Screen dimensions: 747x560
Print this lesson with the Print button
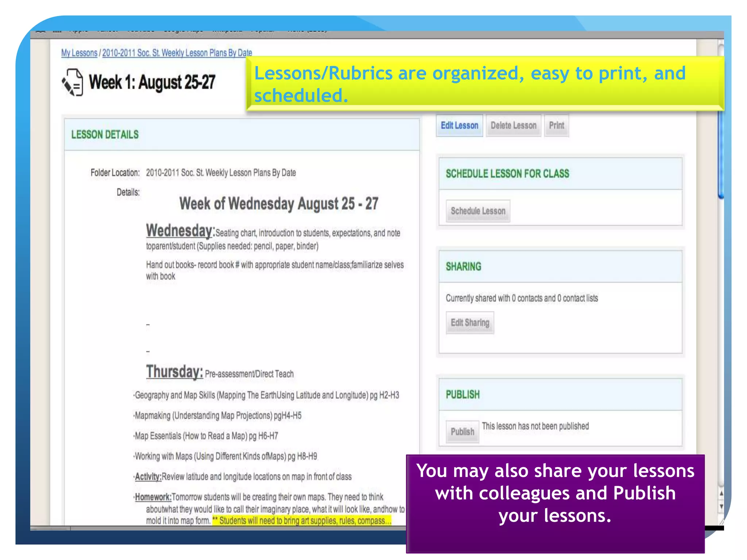pyautogui.click(x=556, y=125)
